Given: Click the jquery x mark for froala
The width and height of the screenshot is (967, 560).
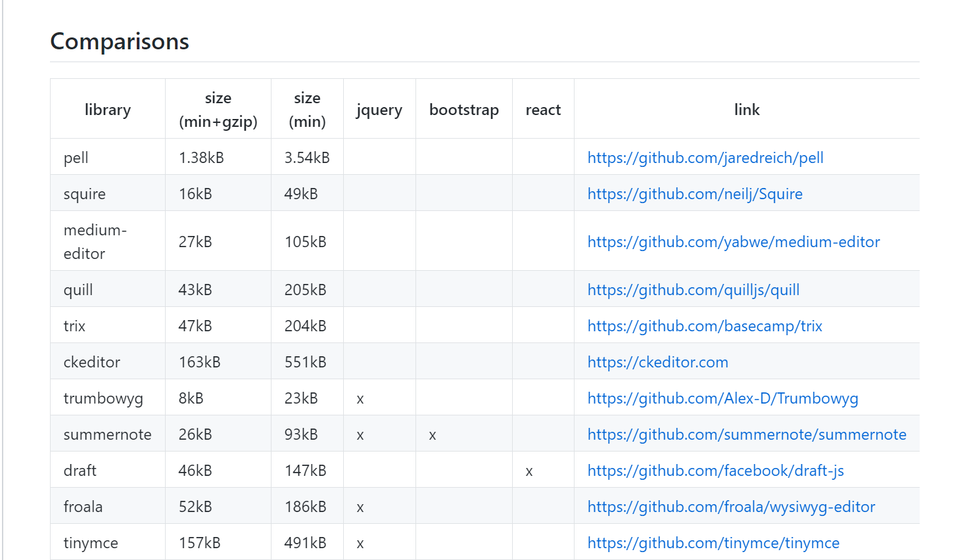Looking at the screenshot, I should 360,508.
